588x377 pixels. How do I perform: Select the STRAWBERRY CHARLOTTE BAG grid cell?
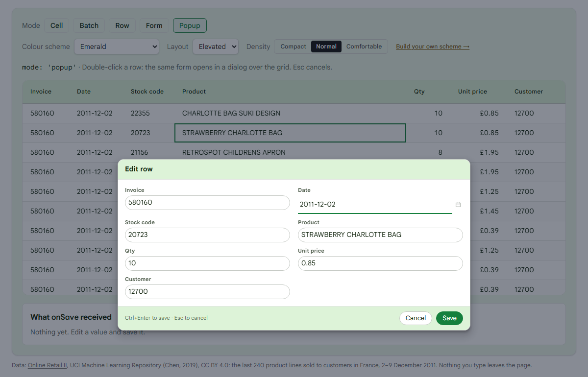pos(290,133)
